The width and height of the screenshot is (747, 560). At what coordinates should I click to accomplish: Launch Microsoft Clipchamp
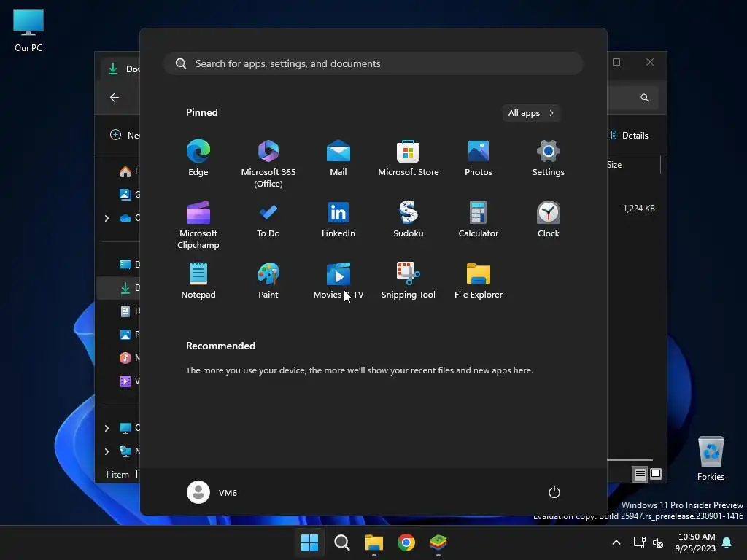pos(198,225)
